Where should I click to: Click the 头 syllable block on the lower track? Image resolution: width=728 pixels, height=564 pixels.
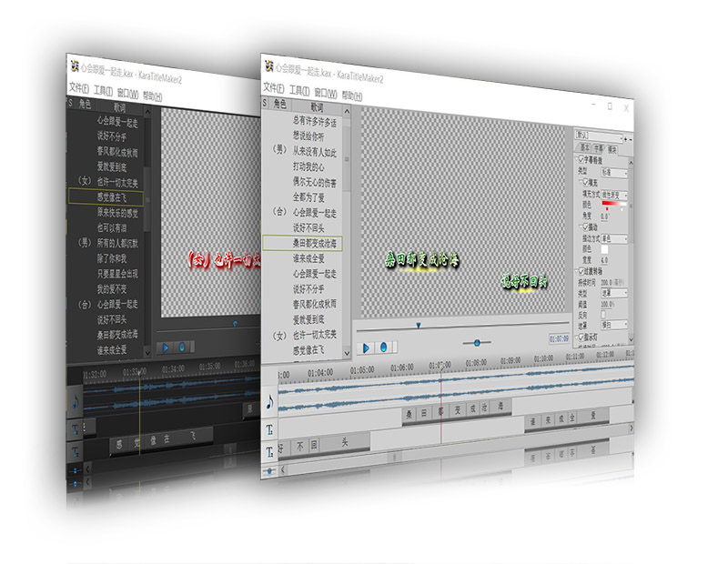pos(344,442)
